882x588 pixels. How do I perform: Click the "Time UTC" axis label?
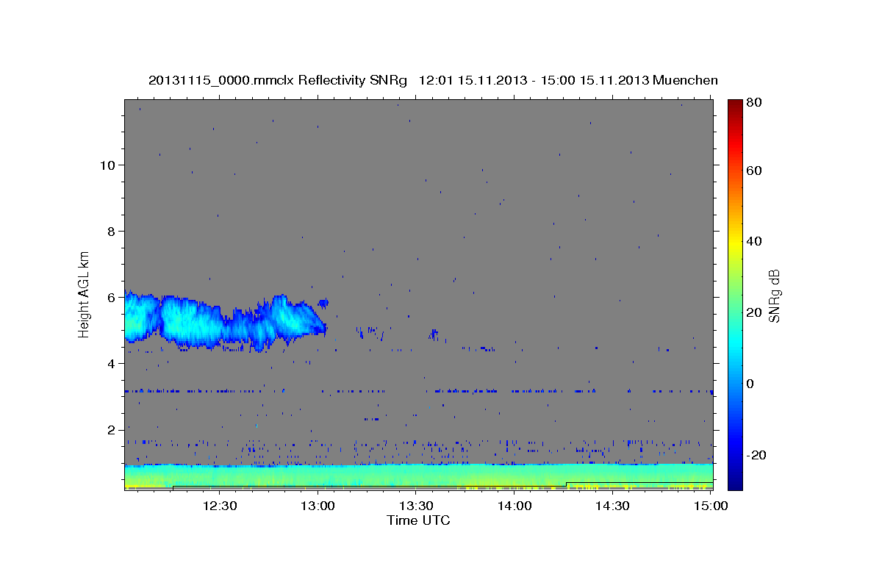click(x=418, y=520)
